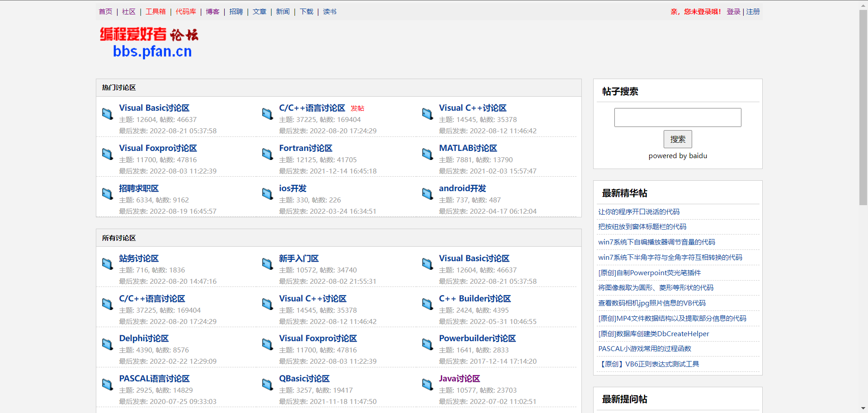Click the 搜索 button
Screen dimensions: 868x413
point(678,139)
